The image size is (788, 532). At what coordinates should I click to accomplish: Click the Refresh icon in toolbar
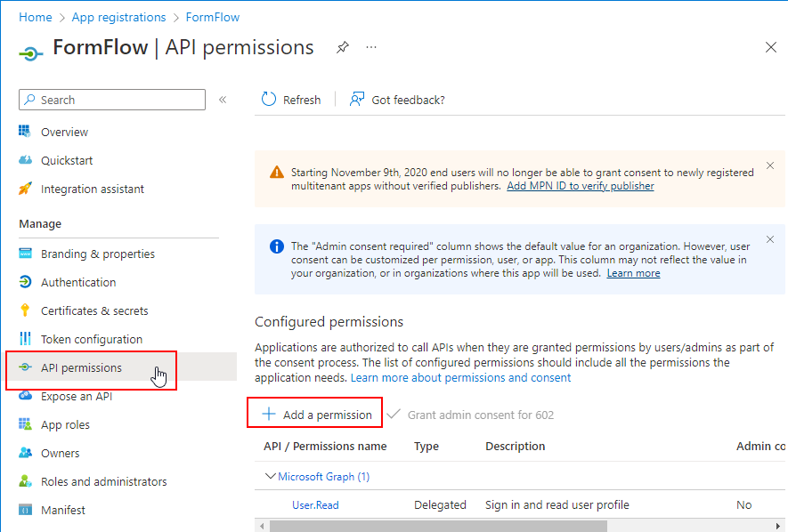tap(269, 100)
